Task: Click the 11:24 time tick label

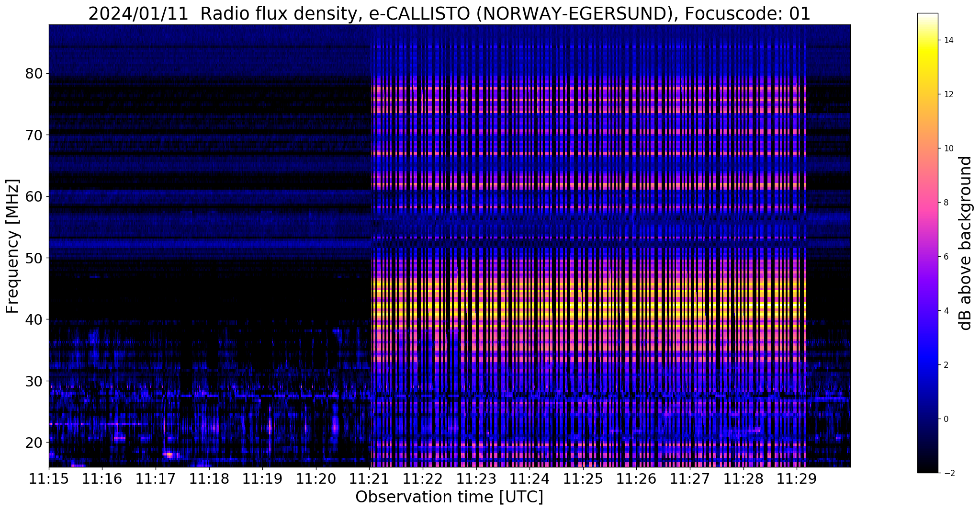Action: tap(529, 479)
